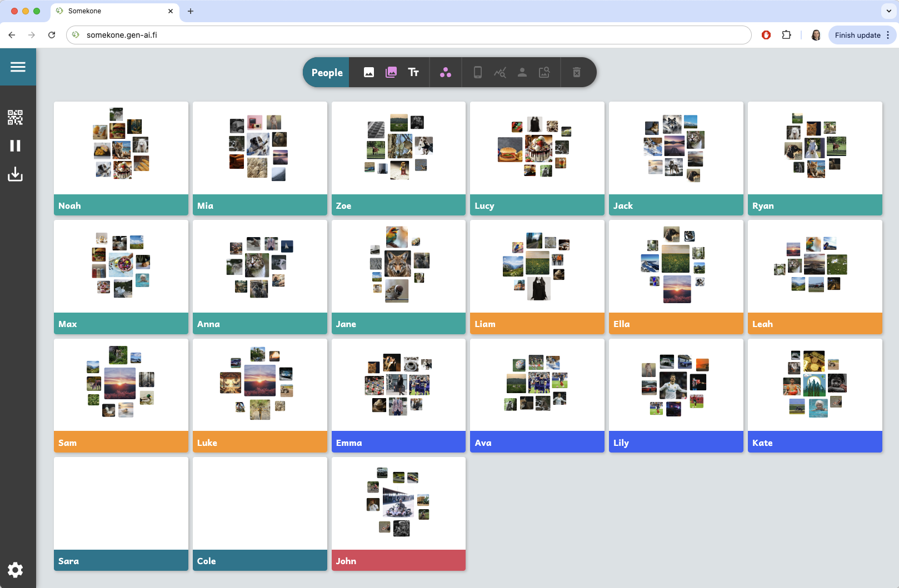
Task: Open the hamburger menu
Action: pyautogui.click(x=18, y=67)
